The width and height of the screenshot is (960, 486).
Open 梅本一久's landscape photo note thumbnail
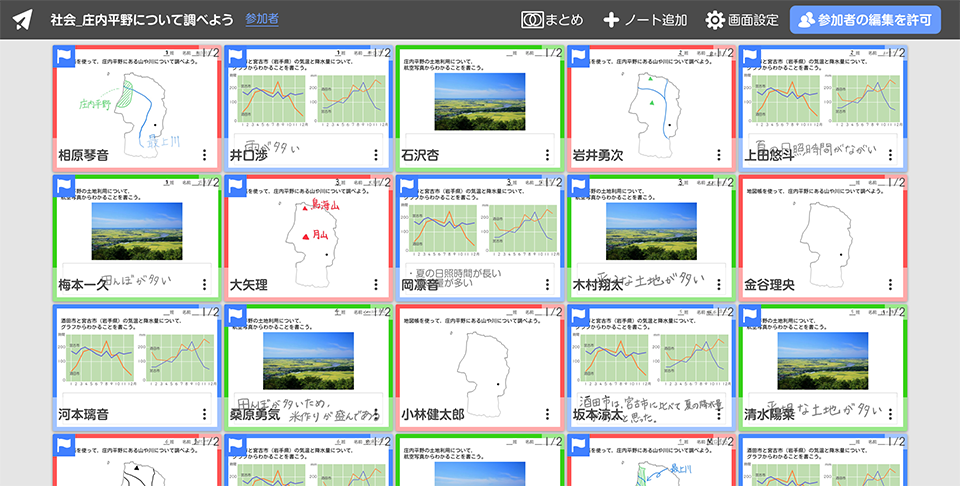tap(136, 230)
